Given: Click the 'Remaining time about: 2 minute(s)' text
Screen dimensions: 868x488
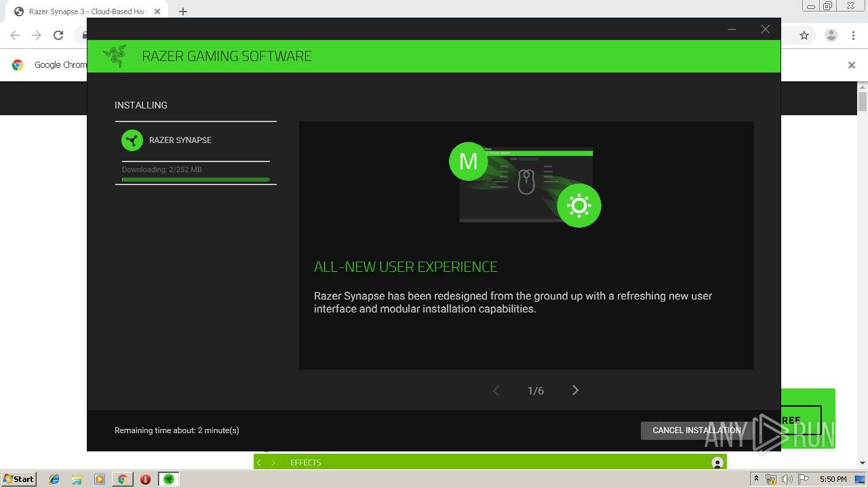Looking at the screenshot, I should pos(177,430).
